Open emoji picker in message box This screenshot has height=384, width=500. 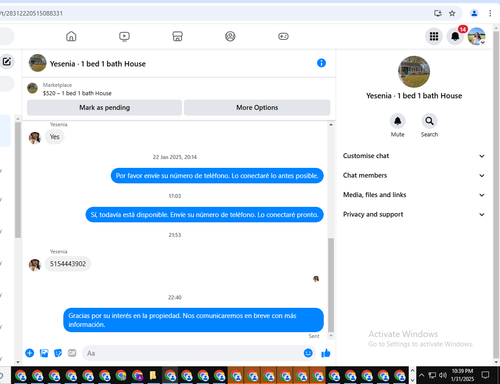click(308, 353)
